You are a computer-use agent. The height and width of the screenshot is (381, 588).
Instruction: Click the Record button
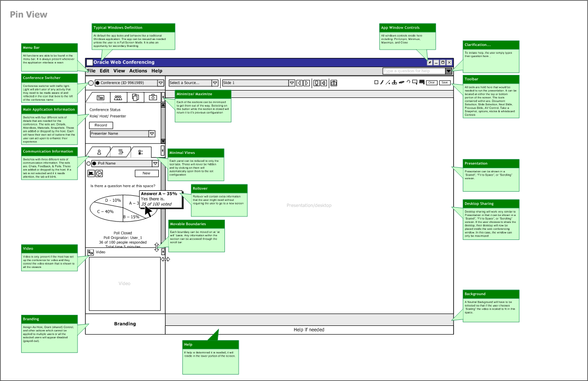coord(101,125)
